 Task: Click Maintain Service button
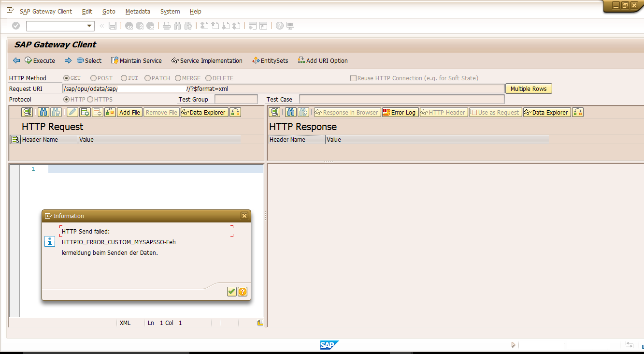pyautogui.click(x=137, y=60)
